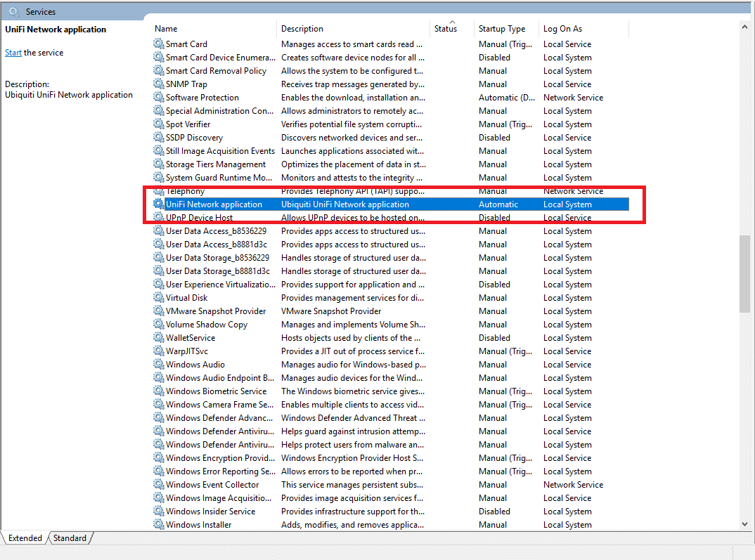Click 'This service manages persistent subs...' description
This screenshot has width=755, height=560.
tap(352, 485)
